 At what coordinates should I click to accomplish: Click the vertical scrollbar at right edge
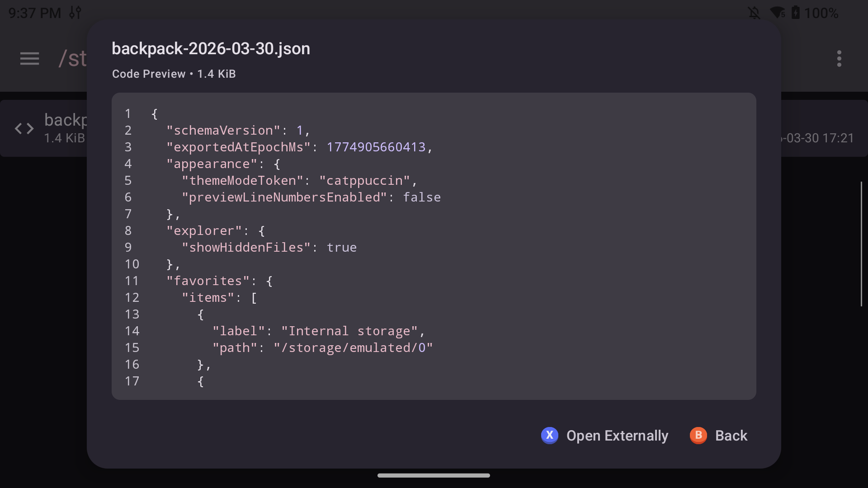861,244
